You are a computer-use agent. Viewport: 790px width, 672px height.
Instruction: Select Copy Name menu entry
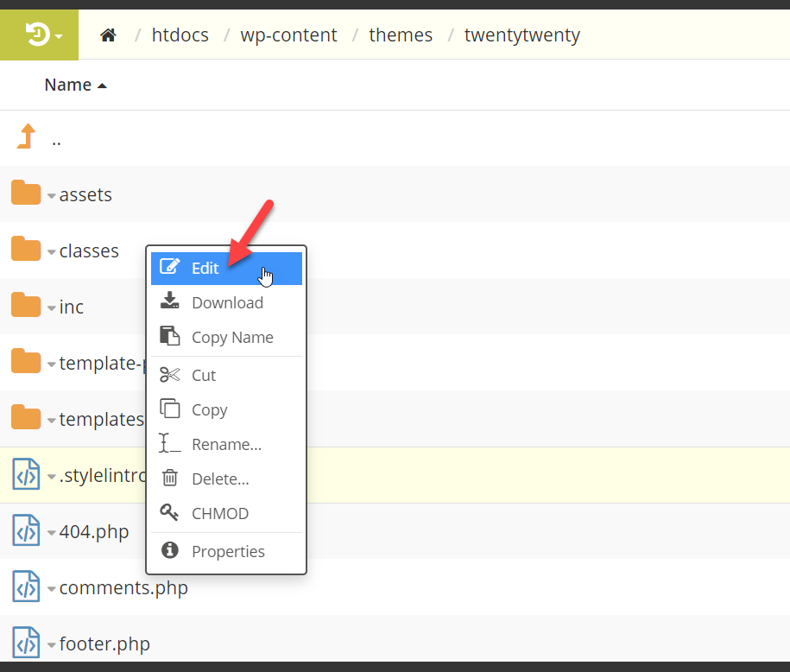[x=226, y=337]
